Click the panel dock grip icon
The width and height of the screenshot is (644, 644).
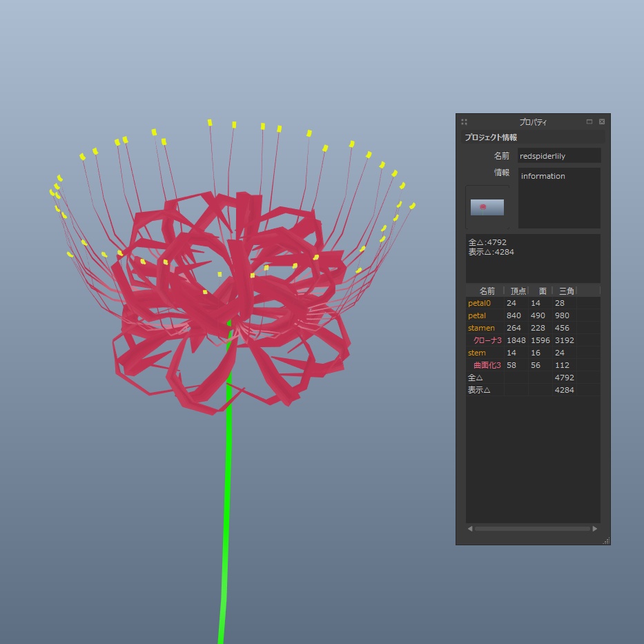[x=464, y=121]
